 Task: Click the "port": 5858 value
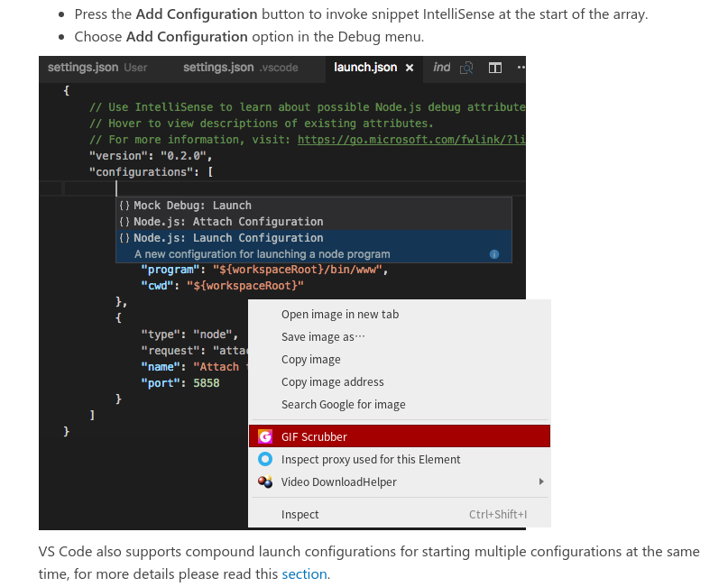207,383
